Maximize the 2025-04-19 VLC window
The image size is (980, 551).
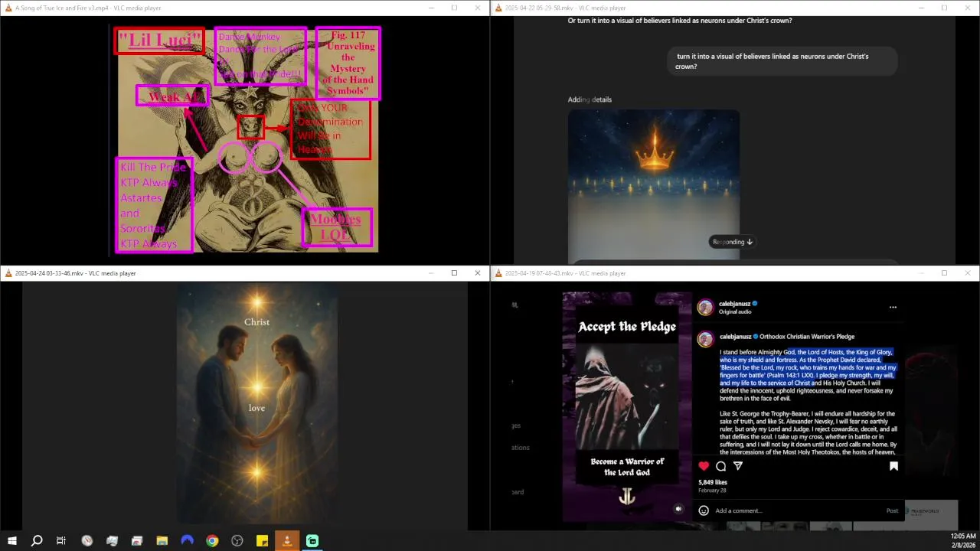(x=944, y=273)
